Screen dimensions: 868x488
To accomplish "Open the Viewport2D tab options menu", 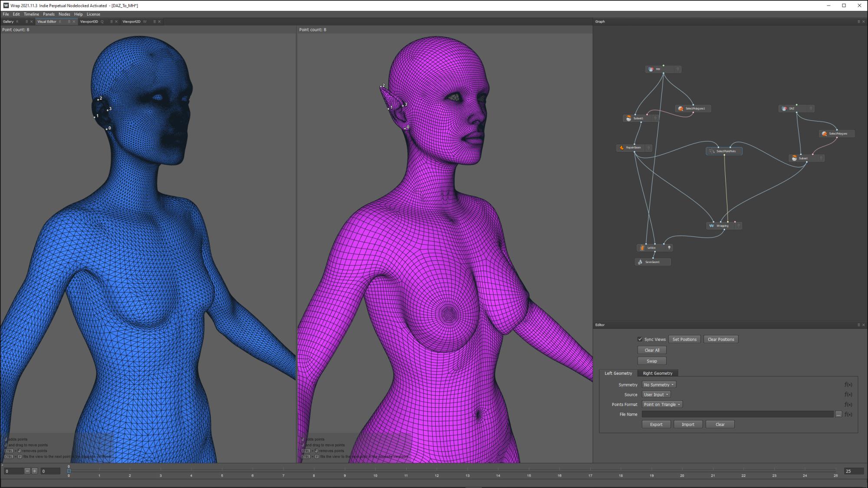I will 155,21.
